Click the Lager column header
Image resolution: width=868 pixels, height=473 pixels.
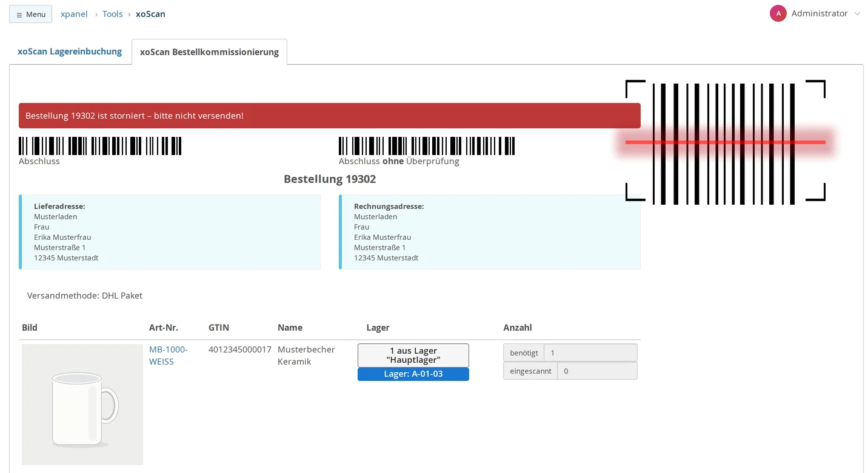click(378, 328)
